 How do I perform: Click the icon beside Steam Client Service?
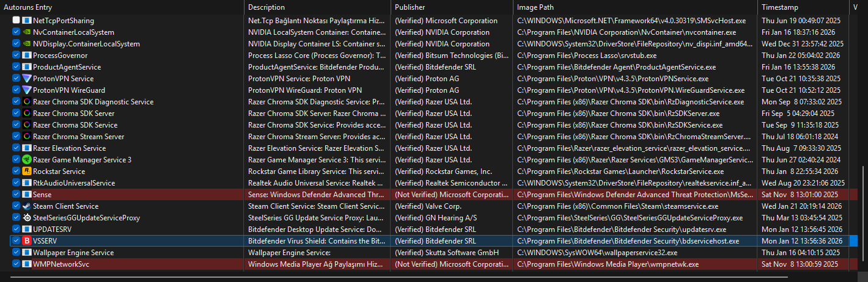tap(26, 206)
